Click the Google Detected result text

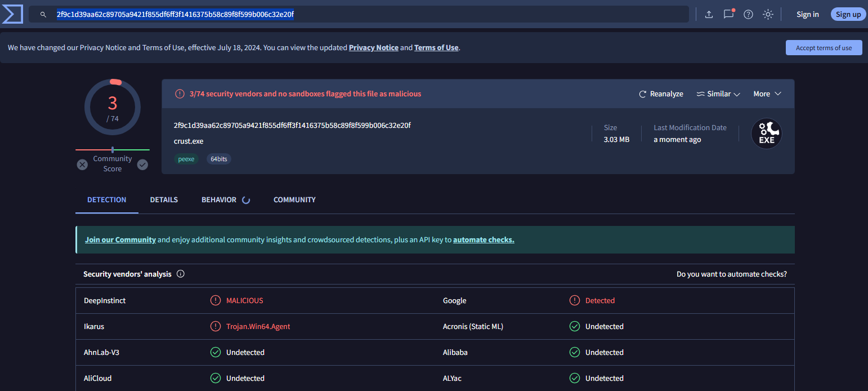tap(600, 301)
